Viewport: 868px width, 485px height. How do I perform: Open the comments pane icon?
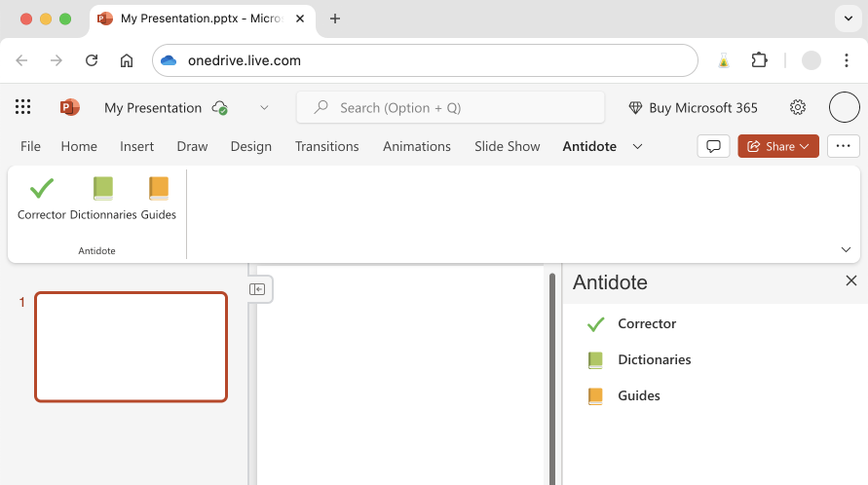click(x=714, y=146)
